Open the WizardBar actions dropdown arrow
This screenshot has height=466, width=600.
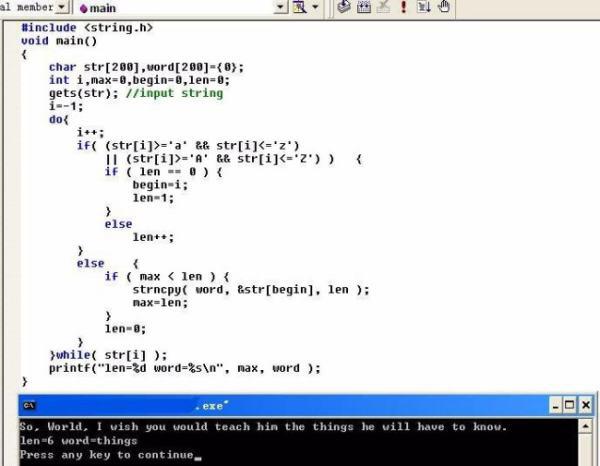point(315,7)
